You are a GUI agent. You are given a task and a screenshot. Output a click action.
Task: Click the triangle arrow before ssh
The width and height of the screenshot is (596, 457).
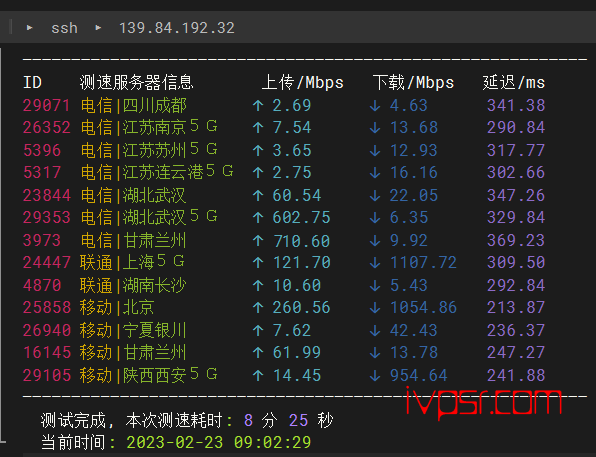29,27
